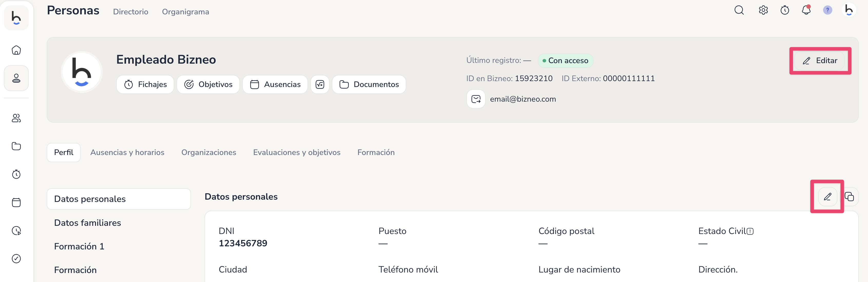Click the Personas page title
Image resolution: width=868 pixels, height=282 pixels.
(73, 11)
